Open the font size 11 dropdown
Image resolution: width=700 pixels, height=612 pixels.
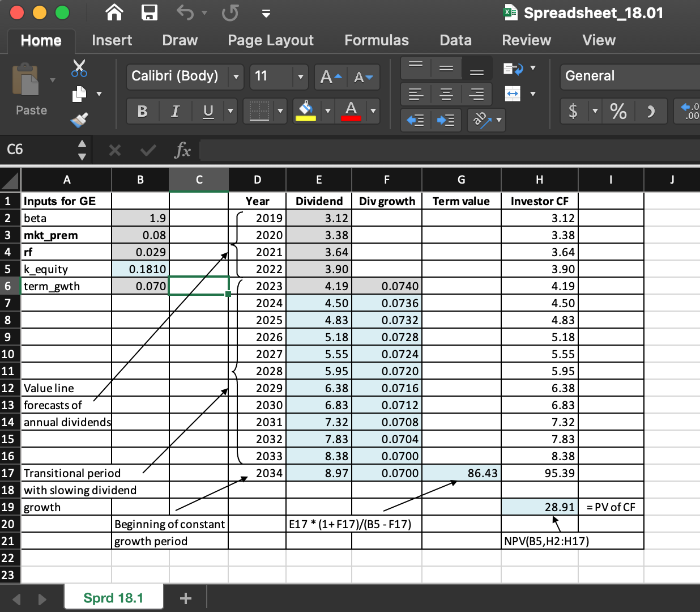click(300, 76)
